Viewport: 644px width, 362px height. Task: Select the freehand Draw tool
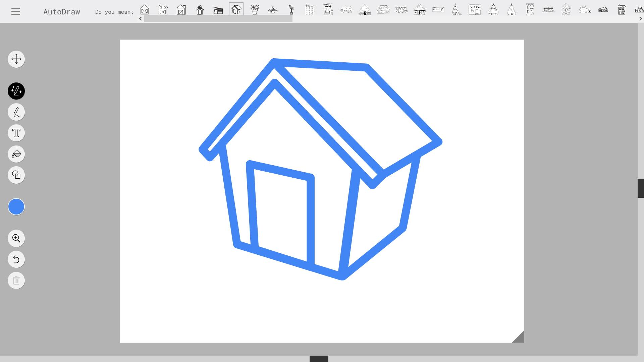[16, 112]
